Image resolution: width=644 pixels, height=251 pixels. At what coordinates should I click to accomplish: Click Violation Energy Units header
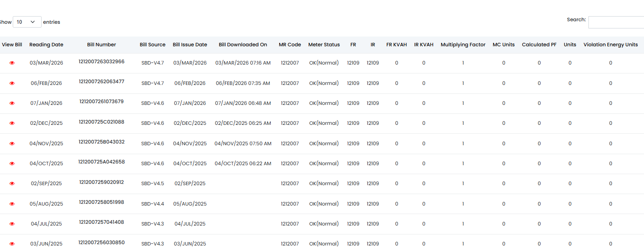tap(610, 45)
